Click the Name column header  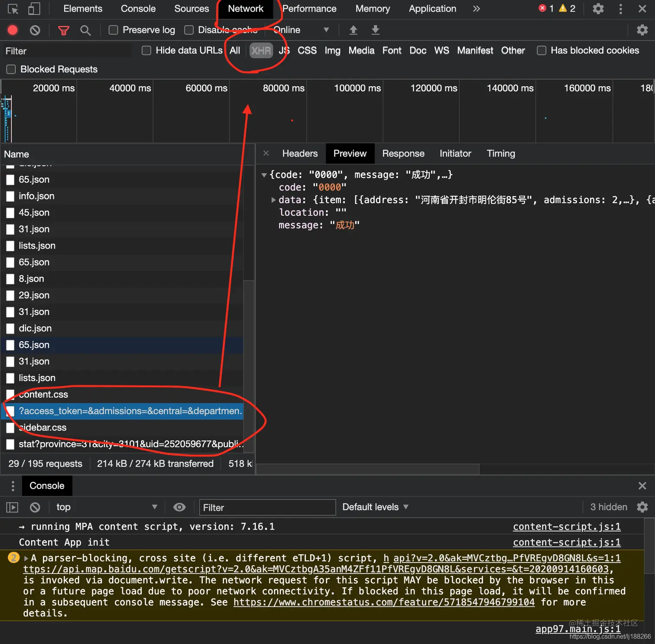click(x=127, y=154)
